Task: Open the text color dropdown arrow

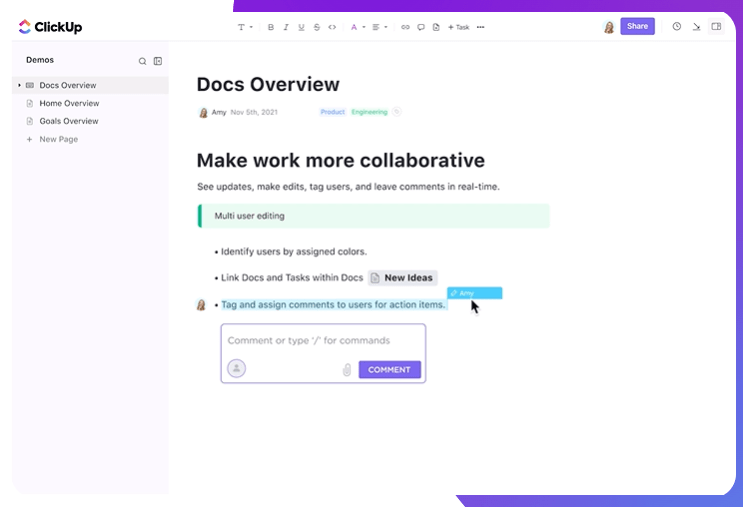Action: (x=364, y=27)
